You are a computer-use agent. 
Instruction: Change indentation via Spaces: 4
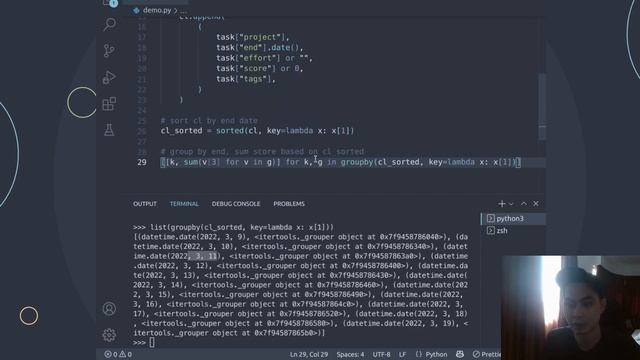350,354
